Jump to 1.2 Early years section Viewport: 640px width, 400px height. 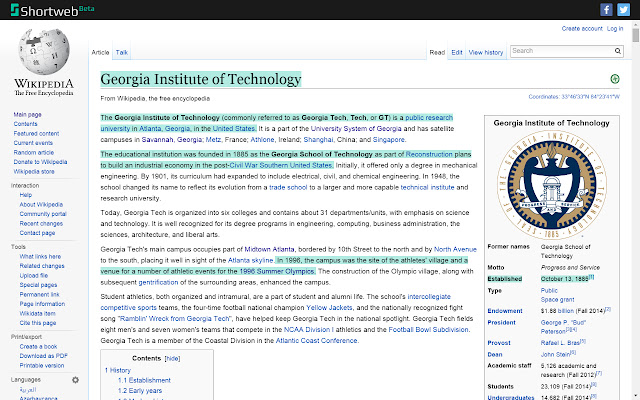click(140, 391)
